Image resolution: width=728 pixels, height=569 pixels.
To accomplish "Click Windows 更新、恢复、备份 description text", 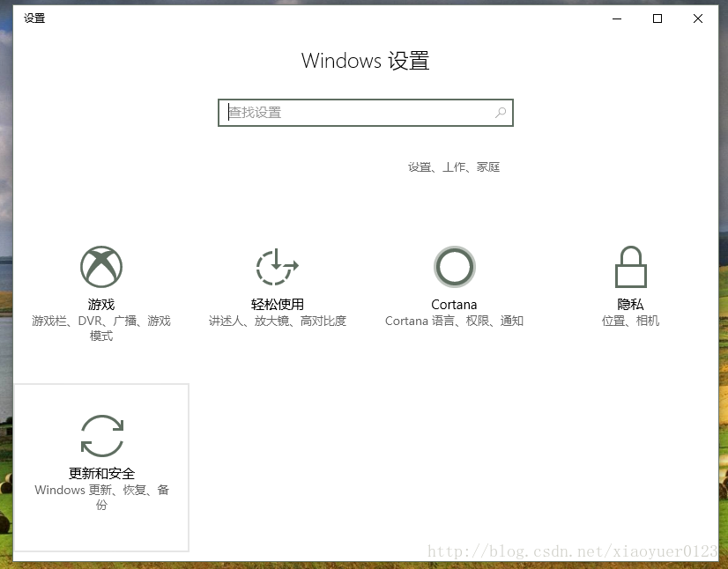I will pos(101,497).
